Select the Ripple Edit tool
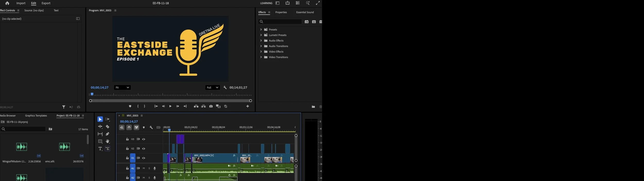The width and height of the screenshot is (644, 181). click(100, 127)
